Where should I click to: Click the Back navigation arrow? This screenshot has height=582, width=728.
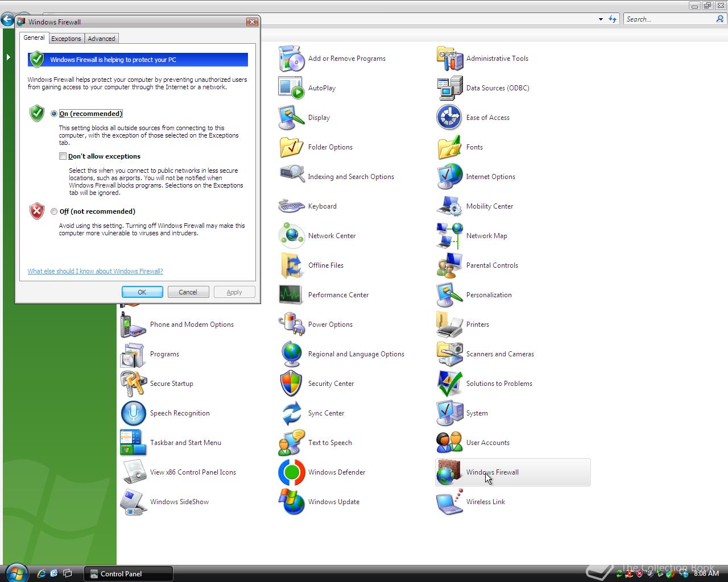(7, 20)
